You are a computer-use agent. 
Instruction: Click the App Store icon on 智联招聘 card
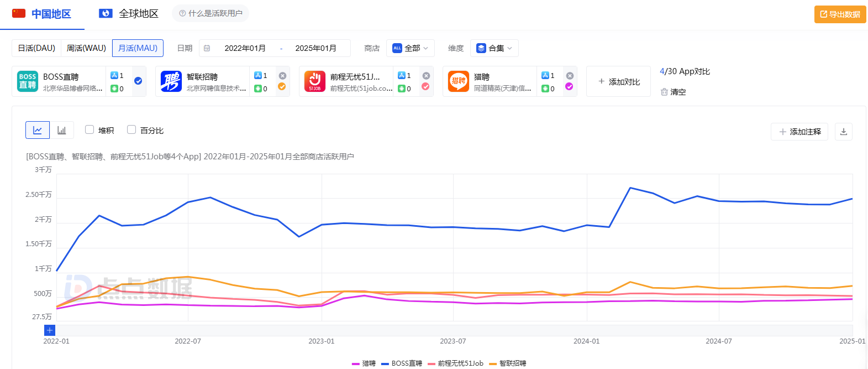pyautogui.click(x=258, y=75)
